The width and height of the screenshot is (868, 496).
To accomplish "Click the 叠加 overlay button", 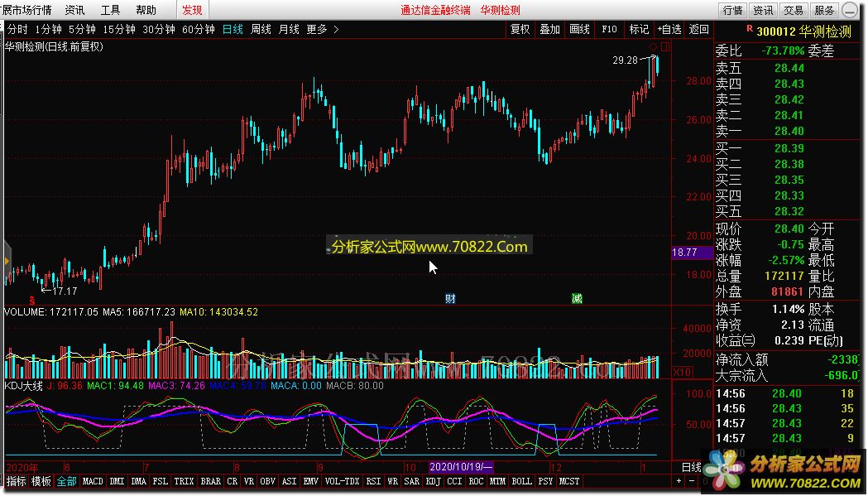I will 549,29.
